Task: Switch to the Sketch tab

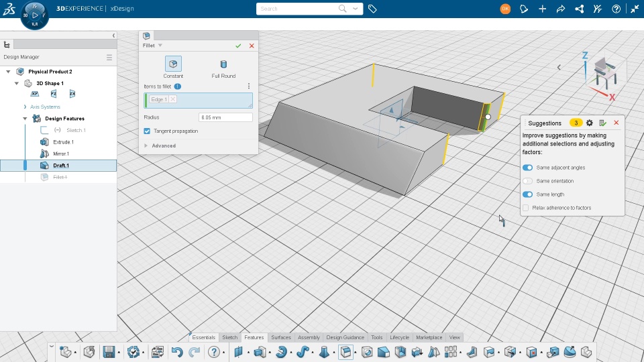Action: coord(229,337)
